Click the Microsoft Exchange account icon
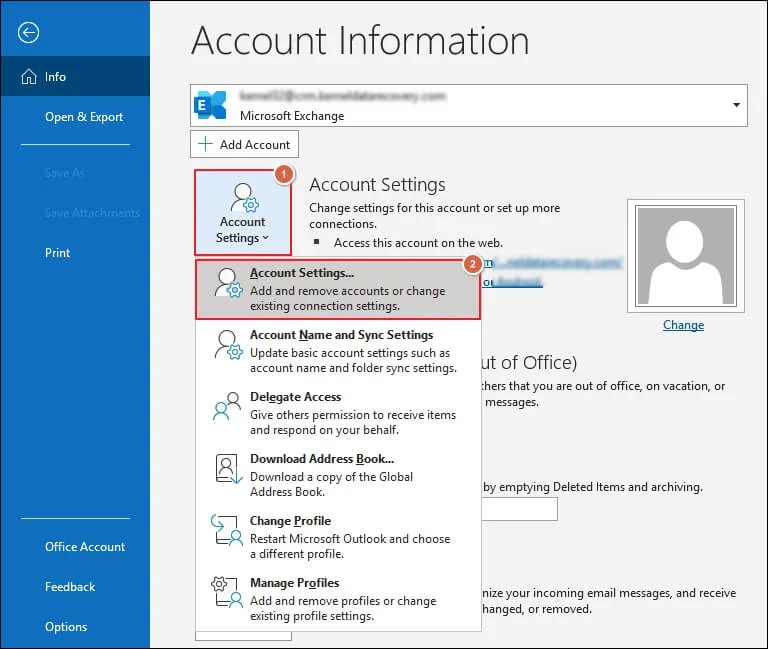The height and width of the screenshot is (649, 768). click(x=211, y=105)
